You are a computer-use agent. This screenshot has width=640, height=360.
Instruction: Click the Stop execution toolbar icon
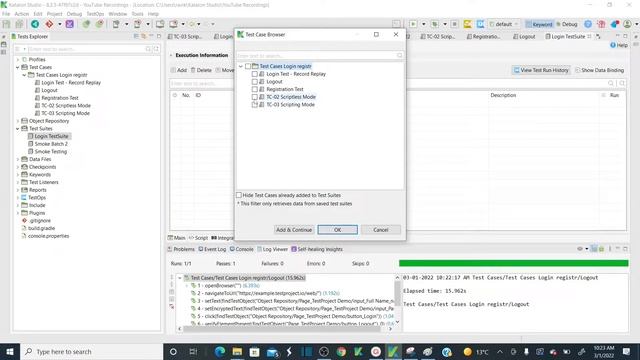click(x=454, y=24)
